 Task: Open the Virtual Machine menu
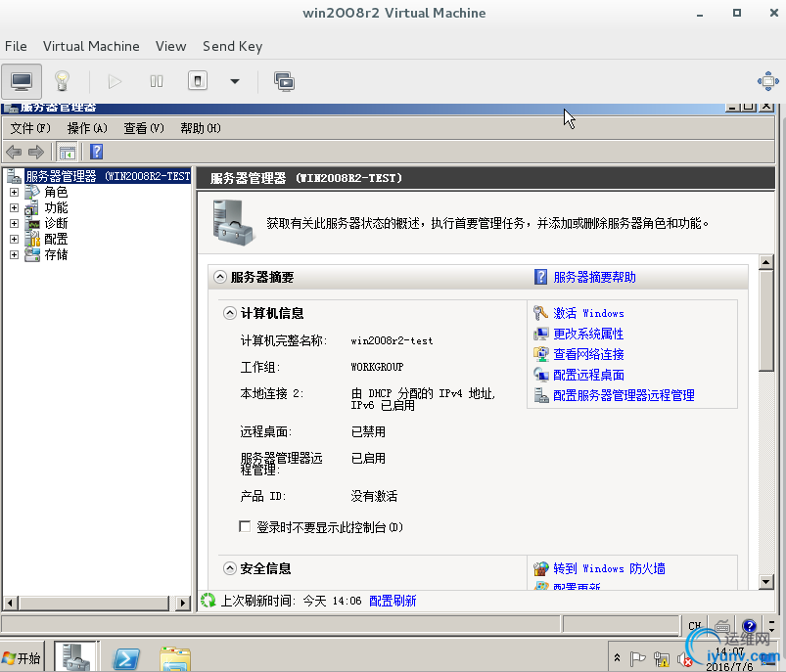click(x=91, y=46)
